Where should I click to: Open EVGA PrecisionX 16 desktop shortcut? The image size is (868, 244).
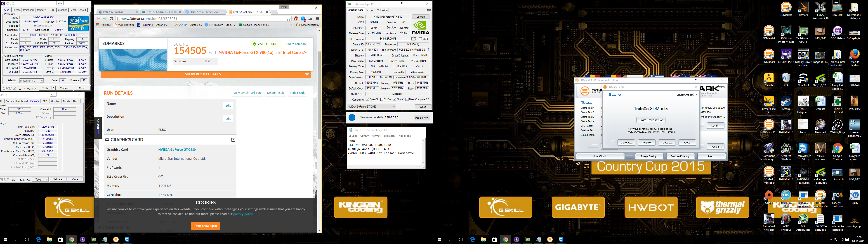(x=820, y=11)
